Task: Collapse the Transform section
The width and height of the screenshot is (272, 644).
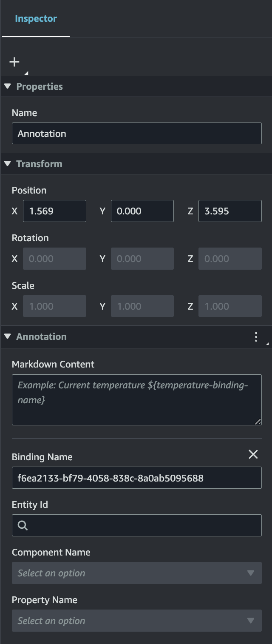Action: coord(7,164)
